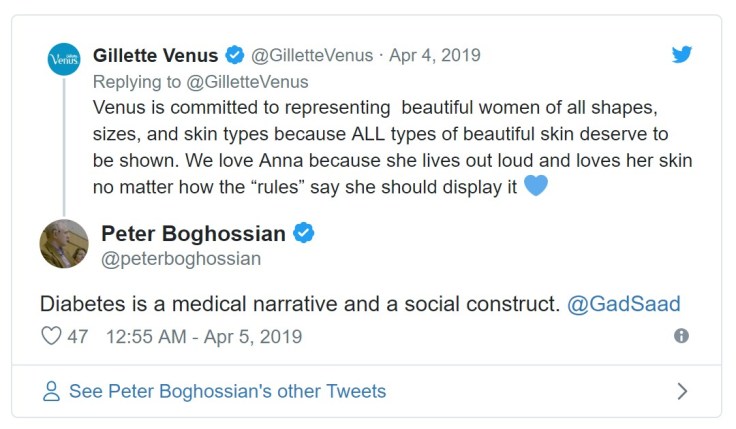Viewport: 736px width, 429px height.
Task: Click the blue heart emoji in tweet
Action: click(536, 185)
